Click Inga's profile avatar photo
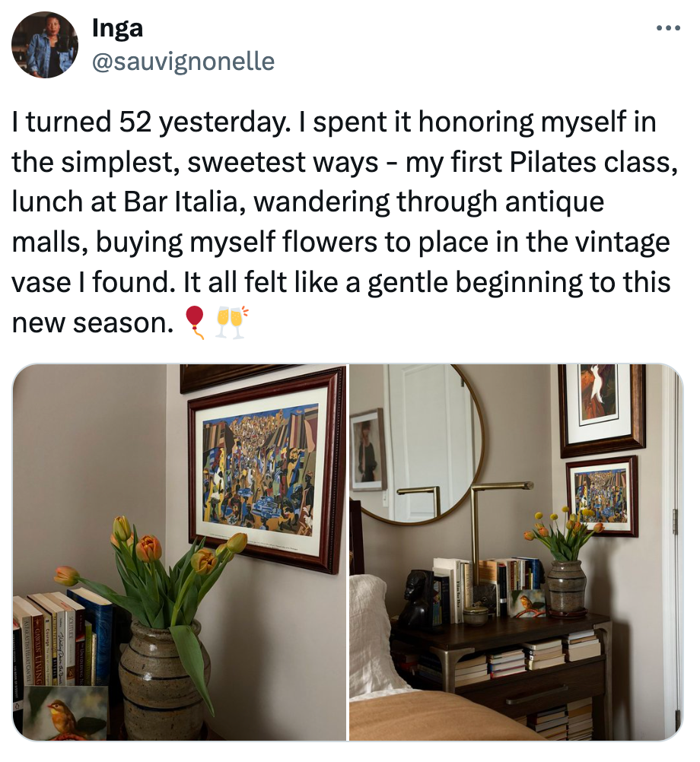 coord(45,45)
